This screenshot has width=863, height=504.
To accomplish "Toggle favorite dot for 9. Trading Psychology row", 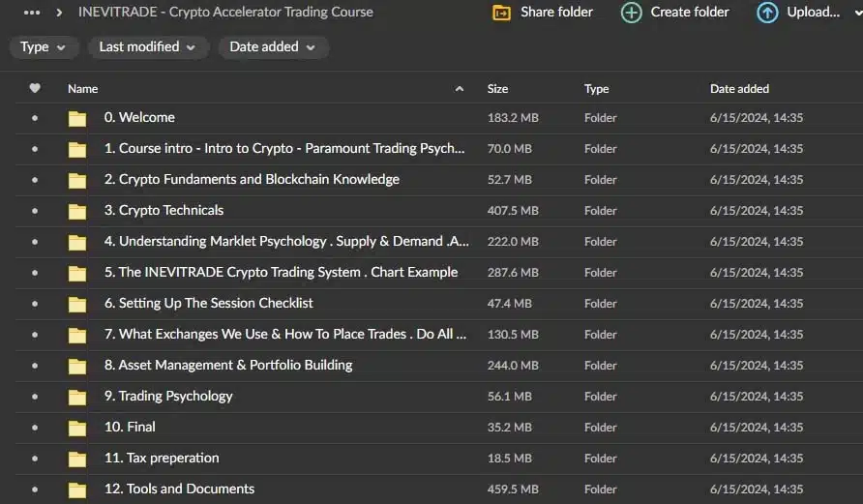I will tap(35, 397).
